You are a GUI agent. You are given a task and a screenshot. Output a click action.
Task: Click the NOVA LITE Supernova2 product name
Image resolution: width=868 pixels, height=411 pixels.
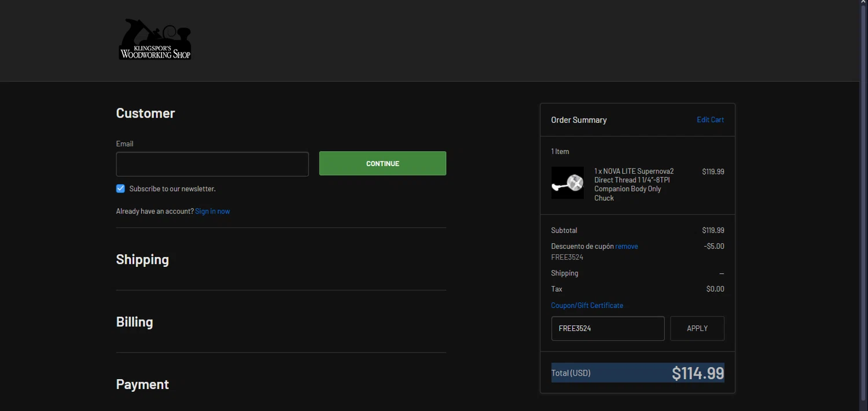tap(634, 185)
